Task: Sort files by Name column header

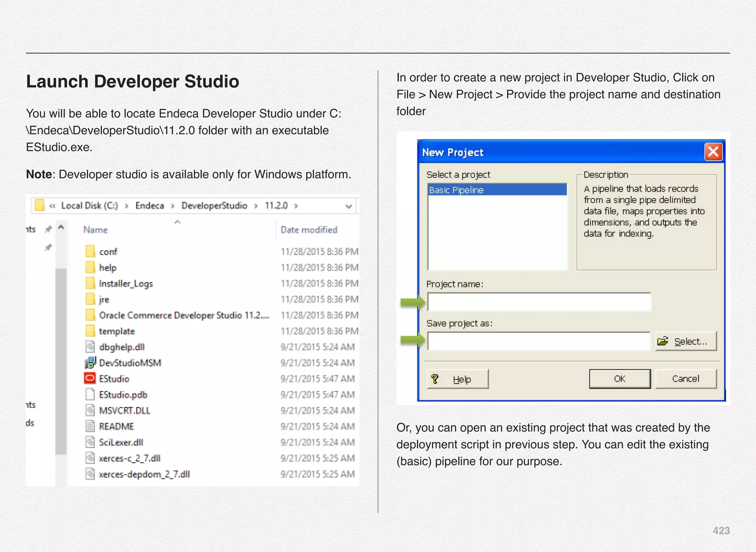Action: [x=95, y=230]
